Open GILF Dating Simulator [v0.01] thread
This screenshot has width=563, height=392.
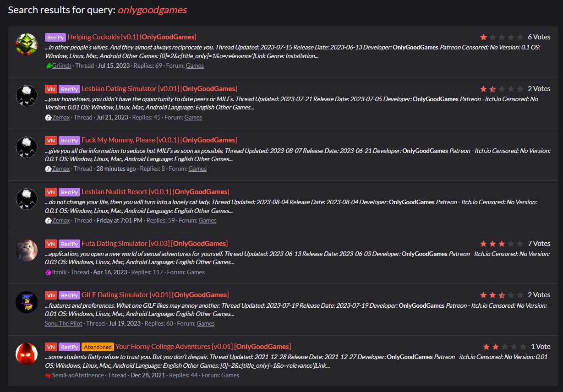point(155,295)
